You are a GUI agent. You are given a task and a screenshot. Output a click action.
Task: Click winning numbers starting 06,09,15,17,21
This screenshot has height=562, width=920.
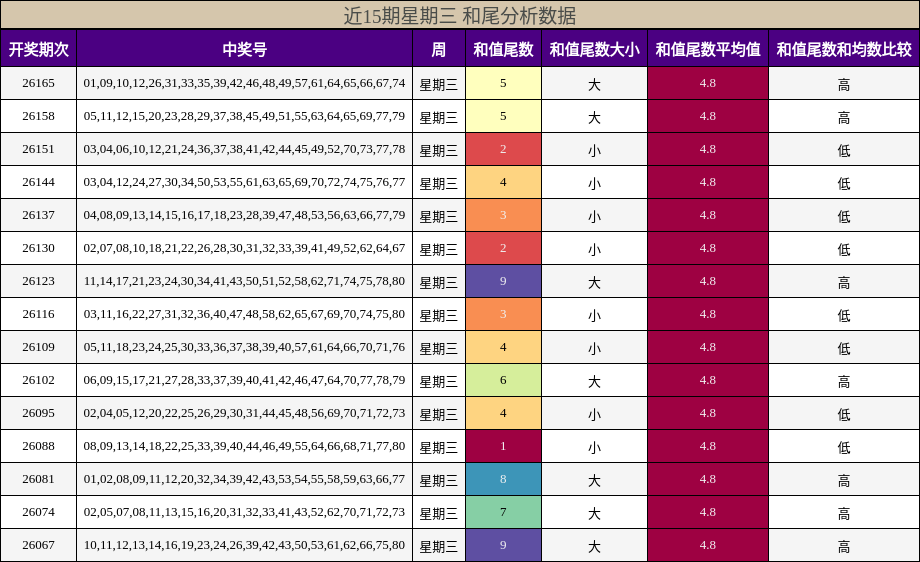(x=245, y=380)
